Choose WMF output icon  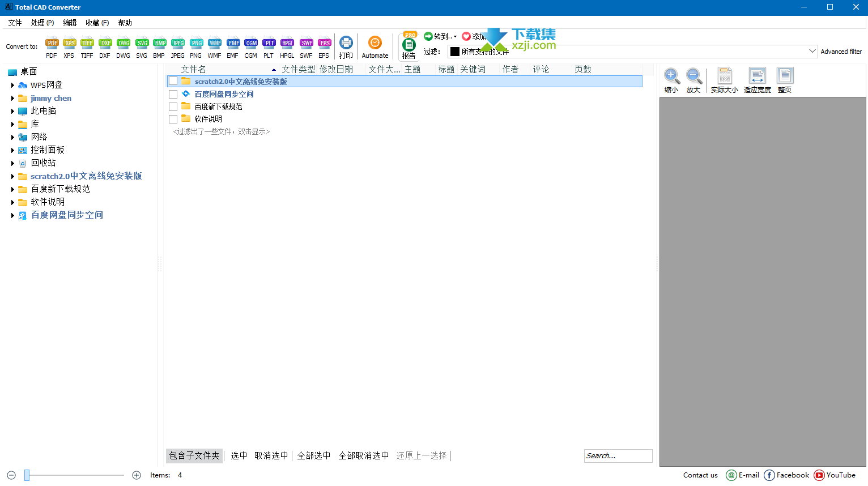(x=215, y=48)
